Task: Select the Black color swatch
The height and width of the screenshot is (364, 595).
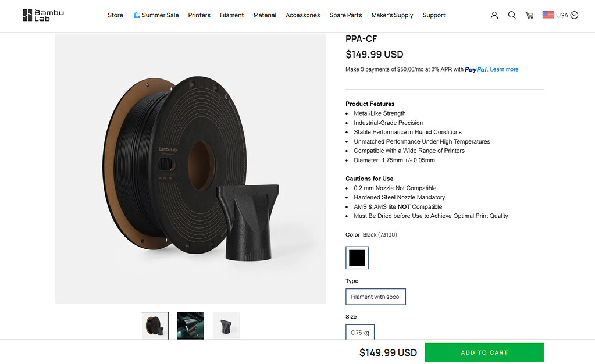Action: tap(357, 258)
